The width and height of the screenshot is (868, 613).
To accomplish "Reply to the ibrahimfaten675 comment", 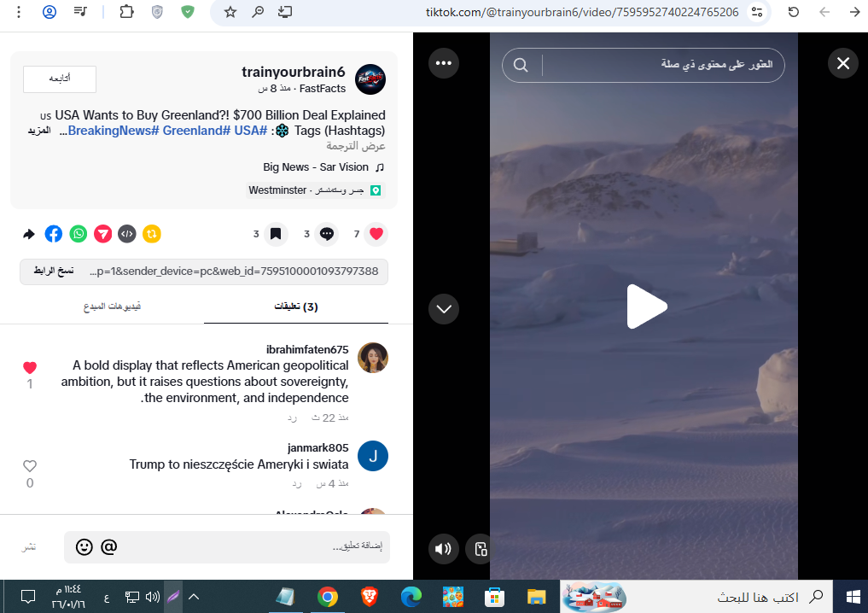I will (292, 417).
